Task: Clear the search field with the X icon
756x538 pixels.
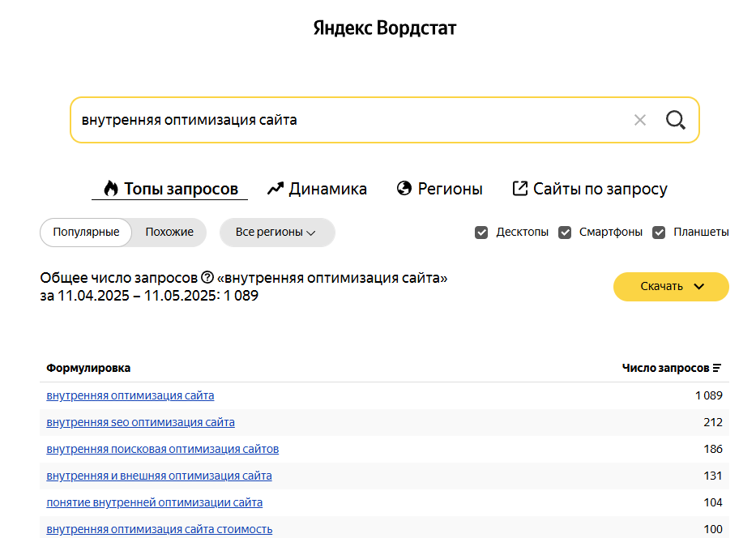Action: pos(640,120)
